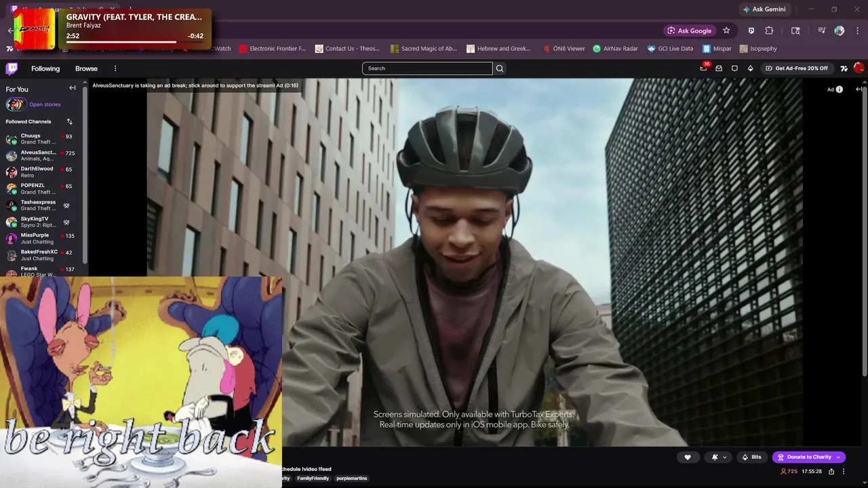Open MissPurple channel in sidebar
This screenshot has width=868, height=488.
click(42, 239)
